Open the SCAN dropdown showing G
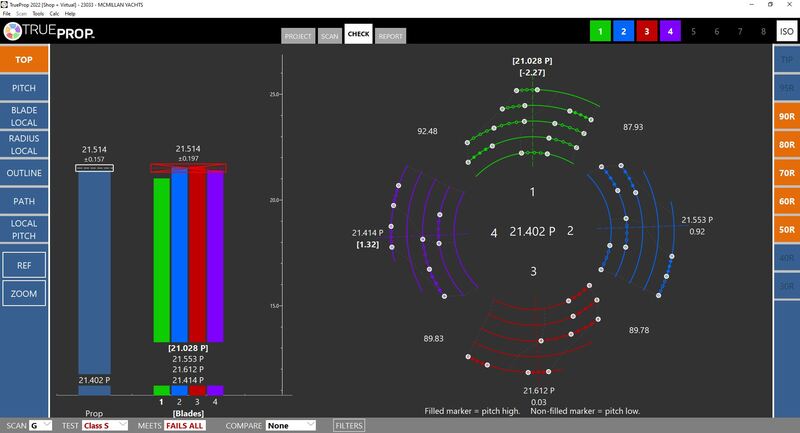The image size is (800, 433). pyautogui.click(x=40, y=425)
